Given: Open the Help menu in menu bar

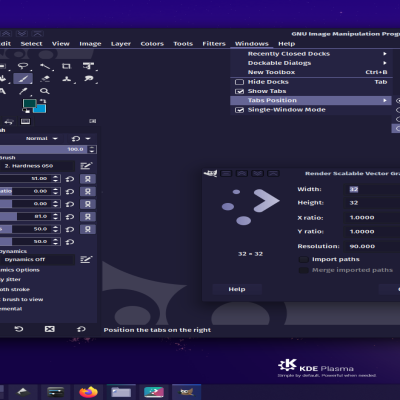Looking at the screenshot, I should (287, 44).
